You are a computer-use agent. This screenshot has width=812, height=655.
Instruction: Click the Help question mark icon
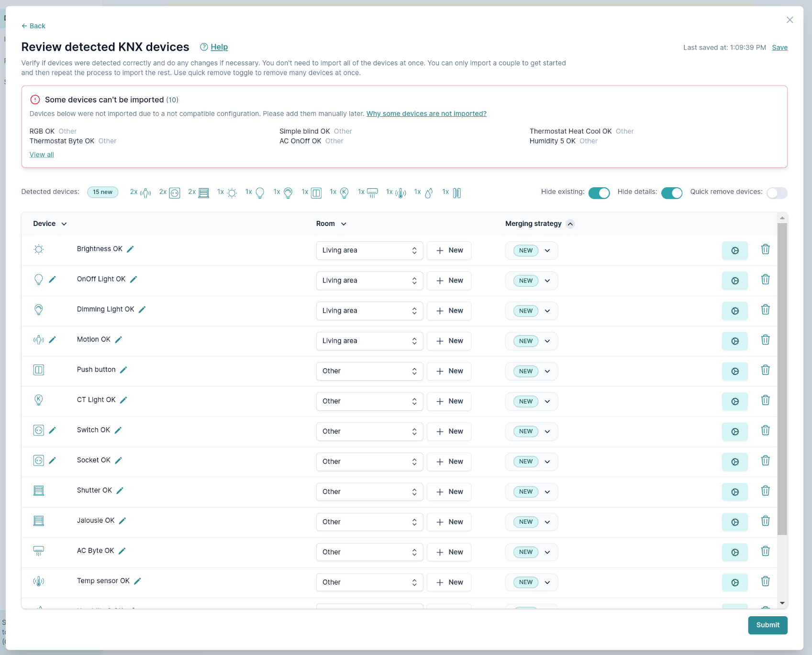(x=204, y=47)
